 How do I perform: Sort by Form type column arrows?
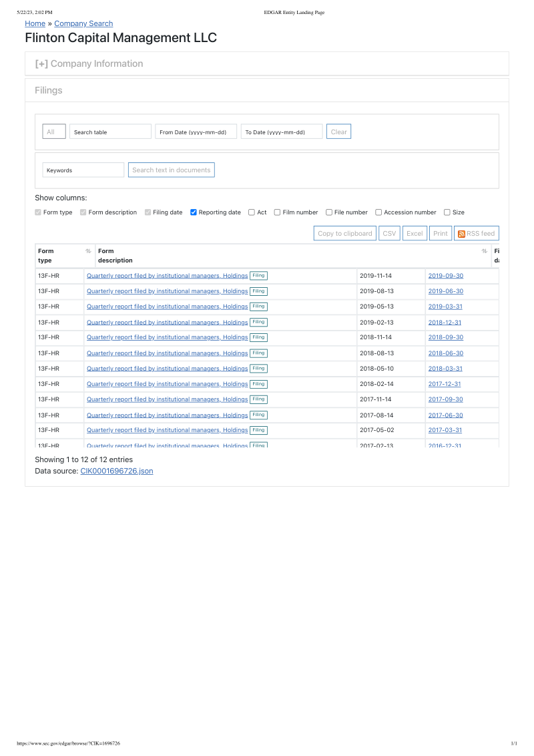click(x=88, y=251)
